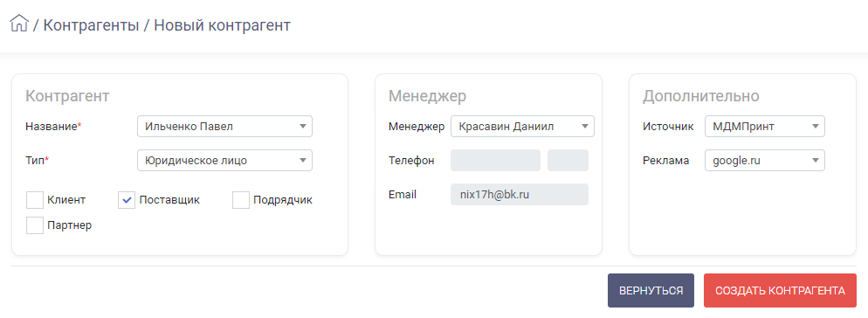Open the Реклама dropdown google.ru
Viewport: 868px width, 318px height.
coord(764,161)
